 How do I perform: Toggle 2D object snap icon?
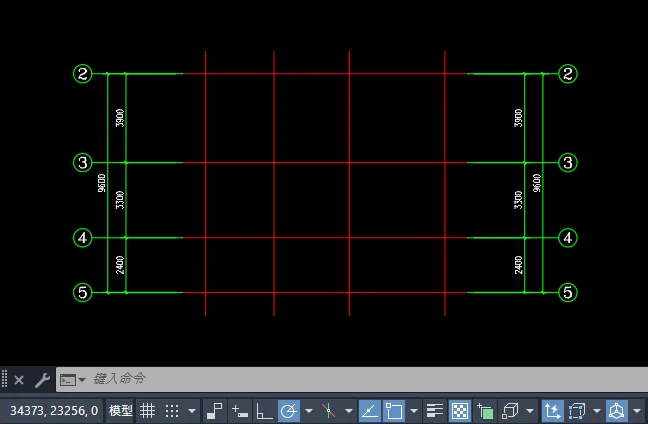point(394,410)
